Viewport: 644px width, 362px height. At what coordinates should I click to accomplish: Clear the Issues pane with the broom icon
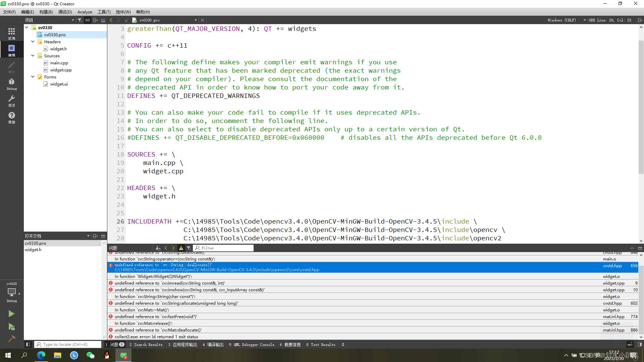point(158,248)
